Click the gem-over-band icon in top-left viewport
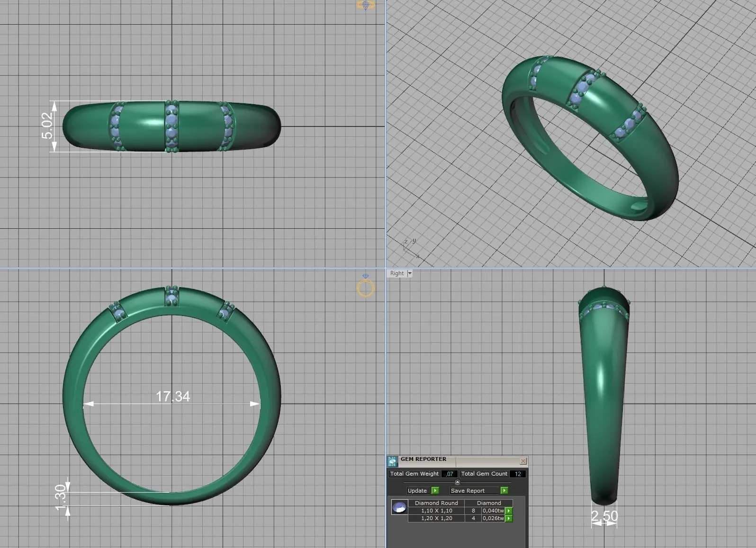756x548 pixels. point(365,5)
